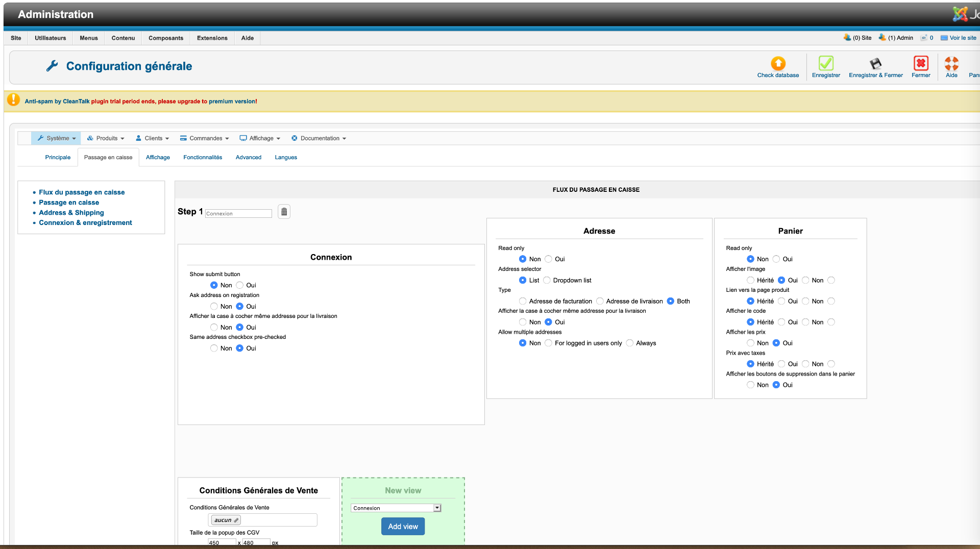980x549 pixels.
Task: Choose Dropdown list for Address selector
Action: (x=547, y=280)
